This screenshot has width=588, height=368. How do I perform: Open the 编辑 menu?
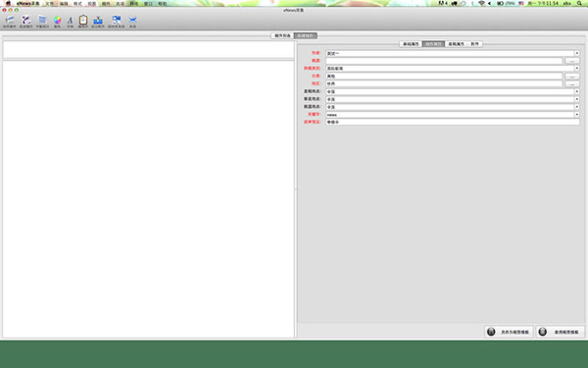coord(64,3)
